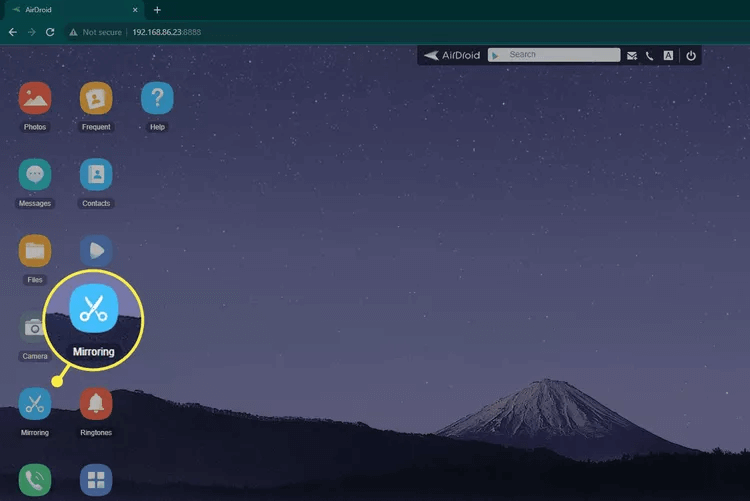Open the Photos app icon
750x501 pixels.
point(35,99)
